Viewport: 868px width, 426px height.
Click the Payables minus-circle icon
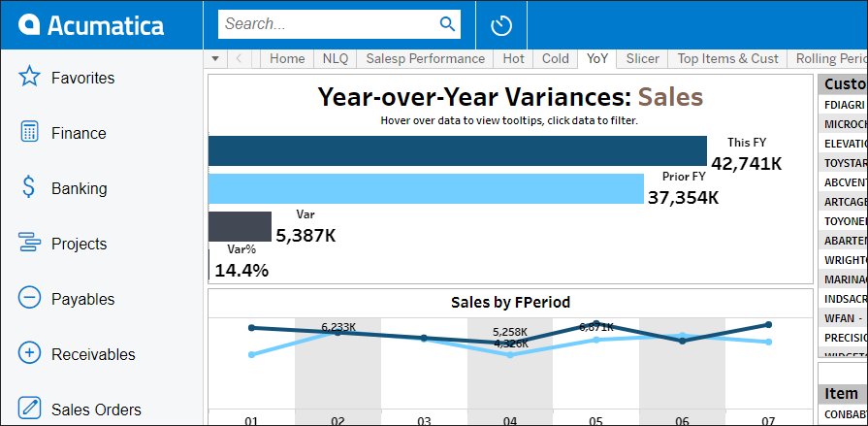(29, 299)
